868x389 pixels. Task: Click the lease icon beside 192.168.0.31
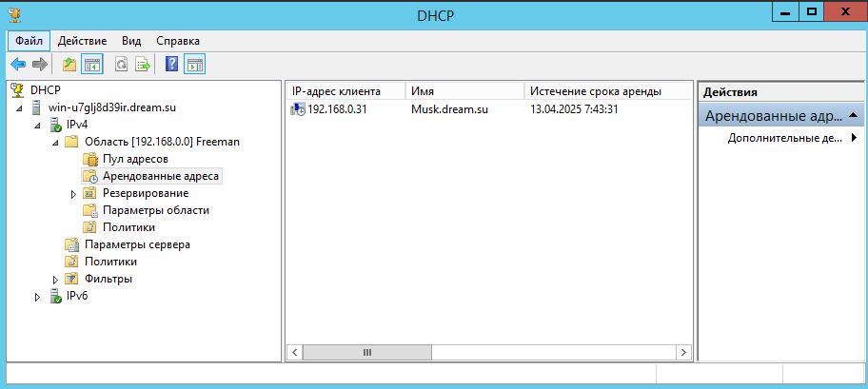coord(297,109)
